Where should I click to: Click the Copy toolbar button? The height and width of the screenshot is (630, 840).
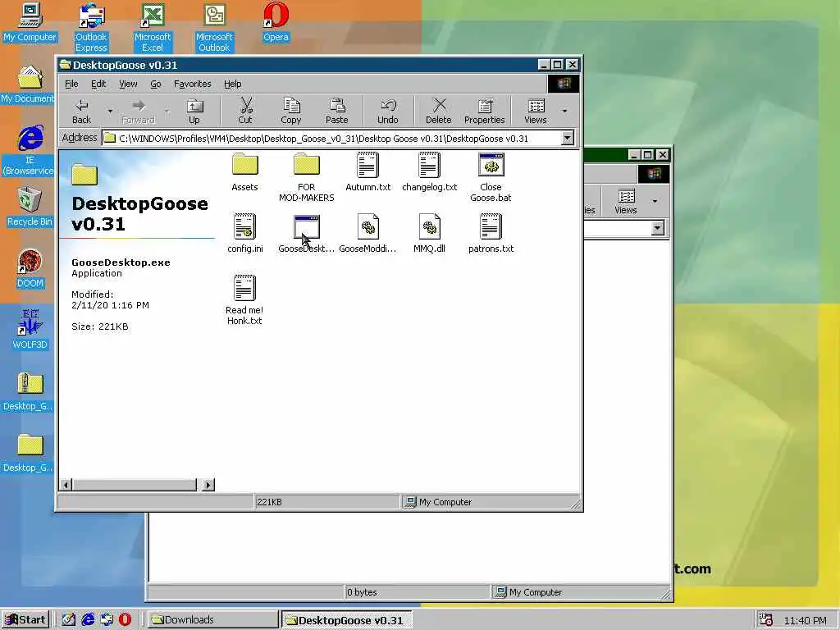(x=291, y=112)
